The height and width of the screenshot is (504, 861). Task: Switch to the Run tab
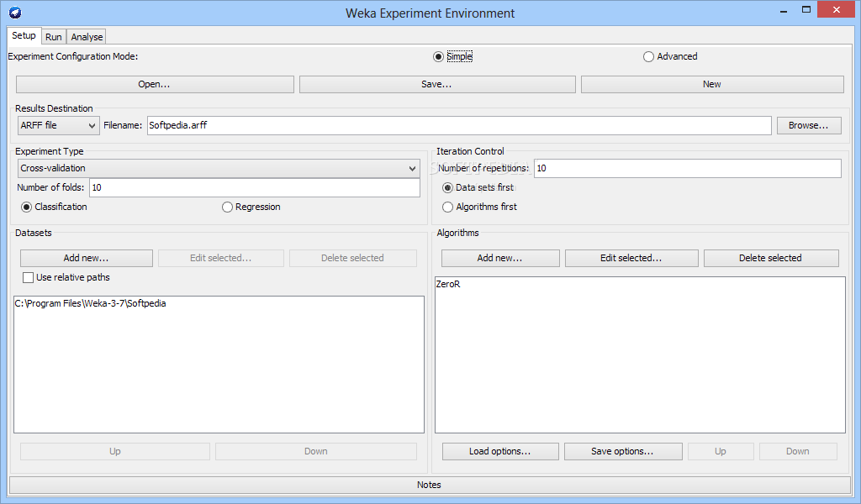point(53,37)
